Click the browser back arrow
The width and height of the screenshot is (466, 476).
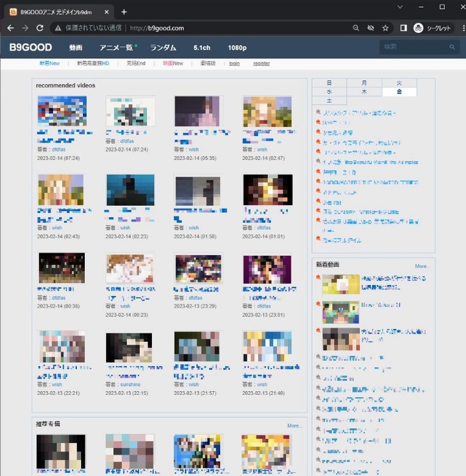point(10,28)
